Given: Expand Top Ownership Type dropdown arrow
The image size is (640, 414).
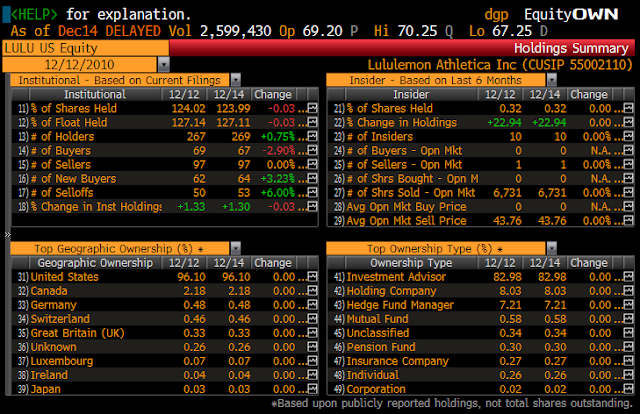Looking at the screenshot, I should [552, 248].
